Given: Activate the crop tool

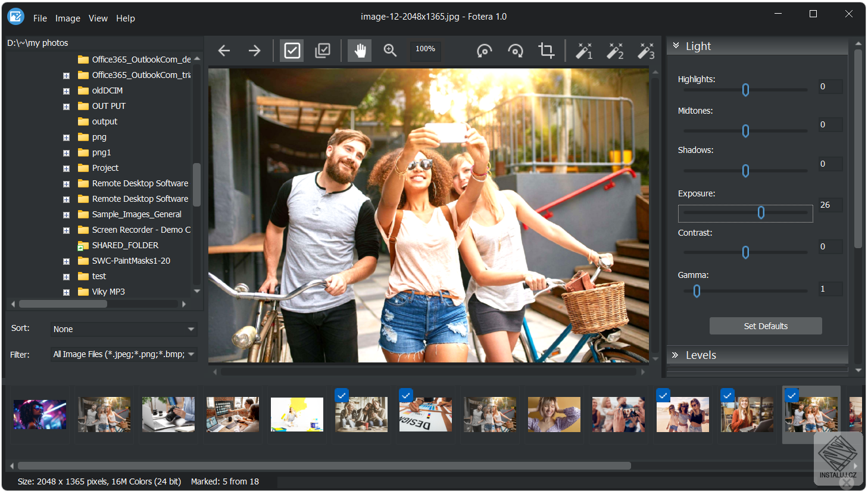Looking at the screenshot, I should [547, 51].
